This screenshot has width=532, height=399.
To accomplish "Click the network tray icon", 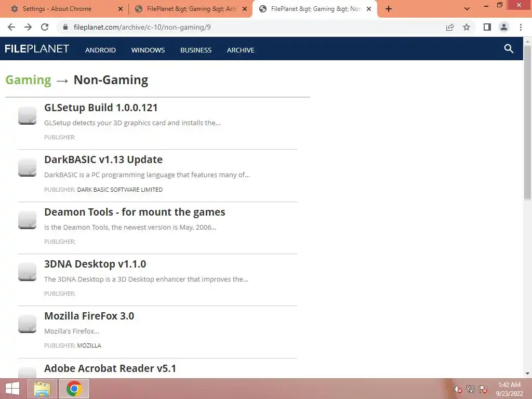I will coord(471,389).
